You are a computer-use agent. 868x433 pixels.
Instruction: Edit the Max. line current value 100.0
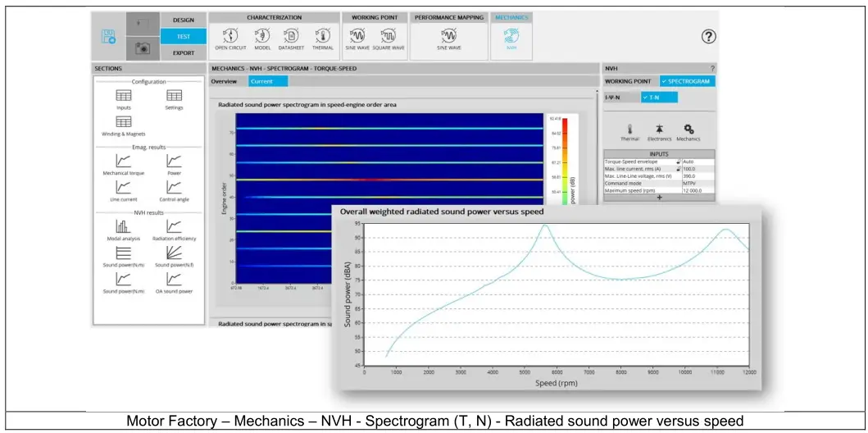[x=698, y=169]
